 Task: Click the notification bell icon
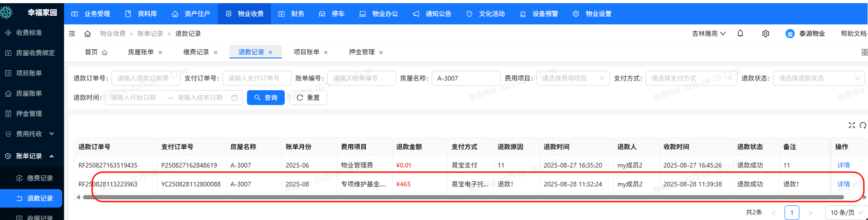tap(740, 34)
